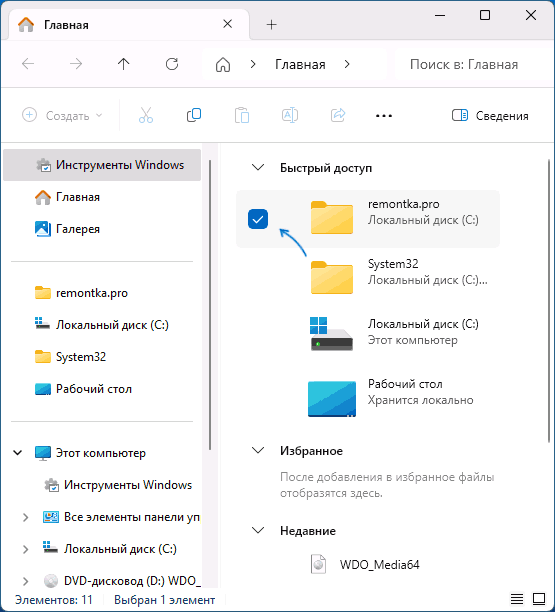Click the Forward navigation arrow

[76, 64]
